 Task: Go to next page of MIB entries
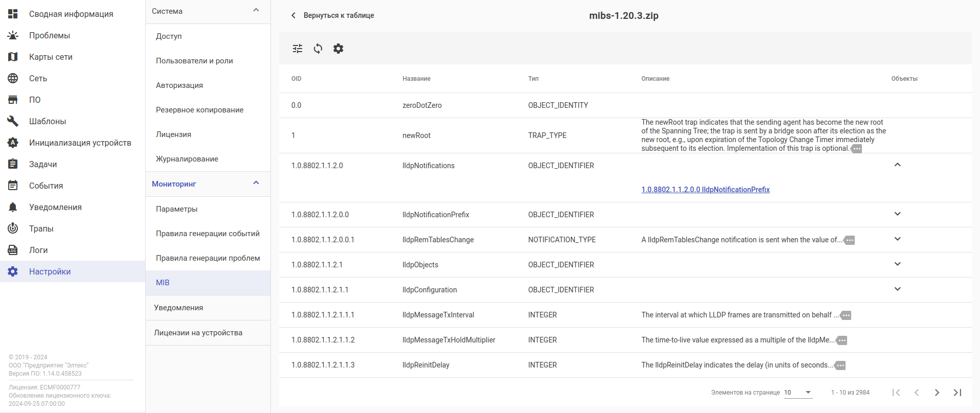click(937, 393)
